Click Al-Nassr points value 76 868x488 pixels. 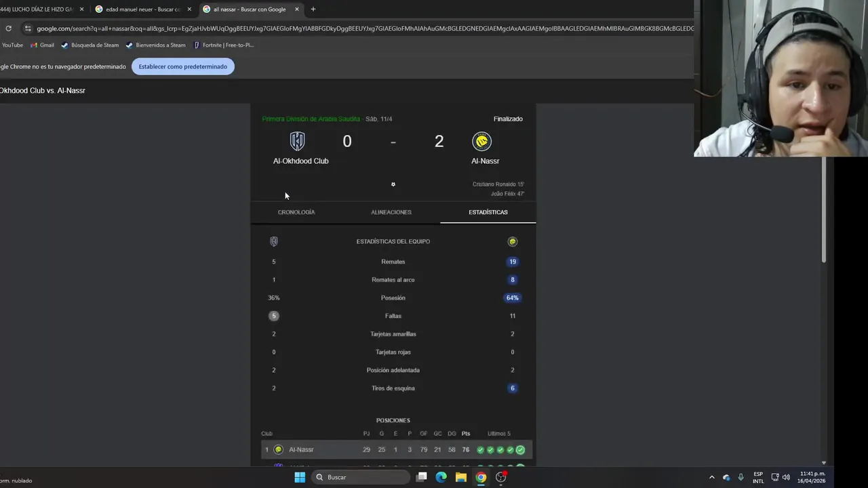point(466,450)
